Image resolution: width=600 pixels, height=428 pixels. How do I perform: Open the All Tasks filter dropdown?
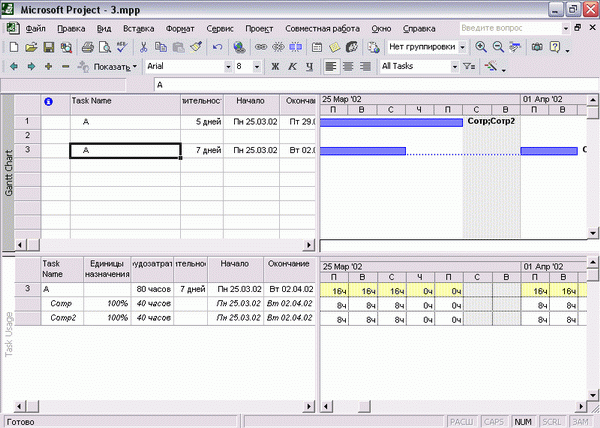(455, 67)
